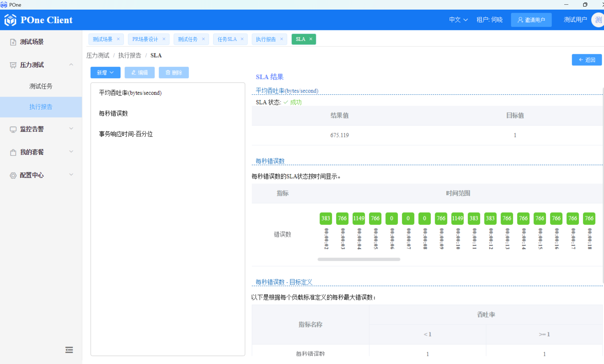
Task: Click the 返回 back button
Action: tap(587, 60)
